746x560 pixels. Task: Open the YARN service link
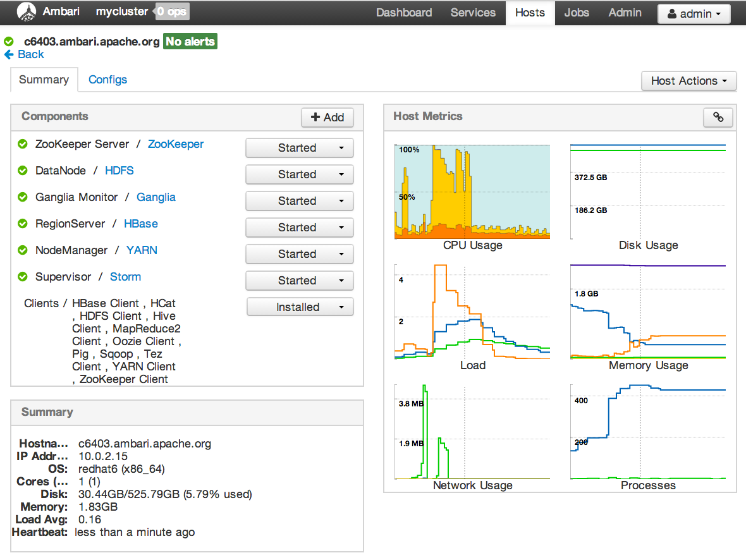click(142, 251)
